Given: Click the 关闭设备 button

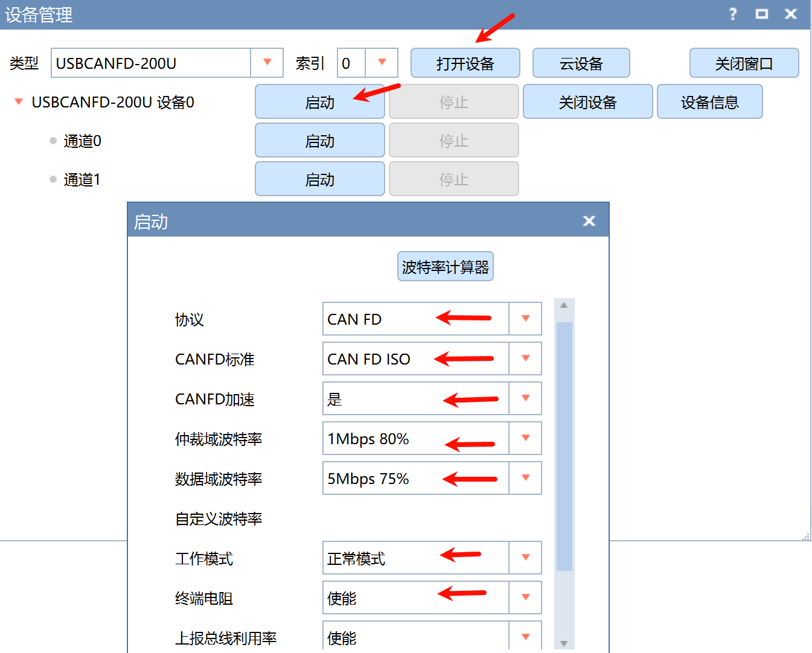Looking at the screenshot, I should [x=588, y=101].
